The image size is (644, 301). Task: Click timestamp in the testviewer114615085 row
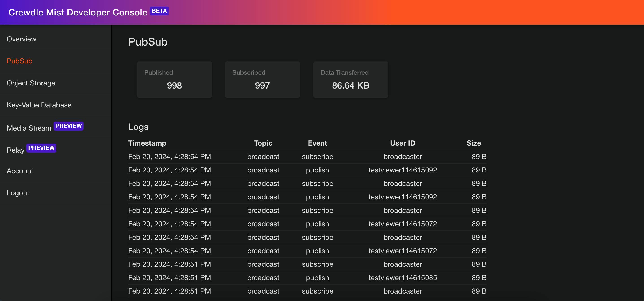(x=169, y=278)
